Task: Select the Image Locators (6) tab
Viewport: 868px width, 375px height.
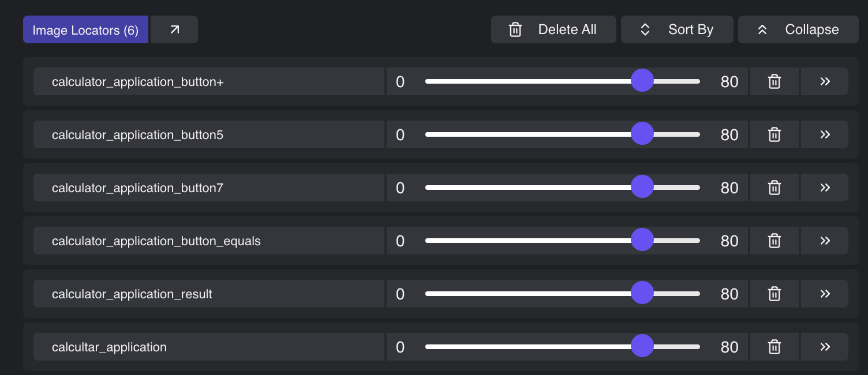Action: (85, 29)
